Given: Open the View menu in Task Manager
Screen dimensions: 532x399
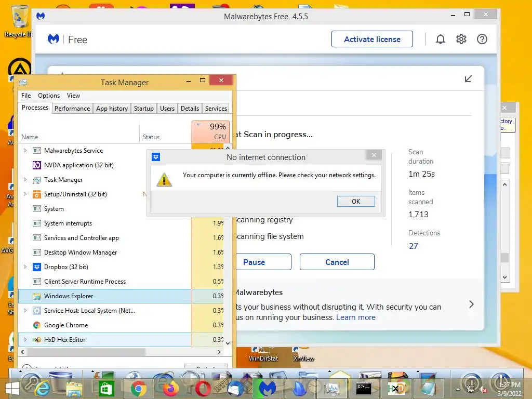Looking at the screenshot, I should 73,96.
